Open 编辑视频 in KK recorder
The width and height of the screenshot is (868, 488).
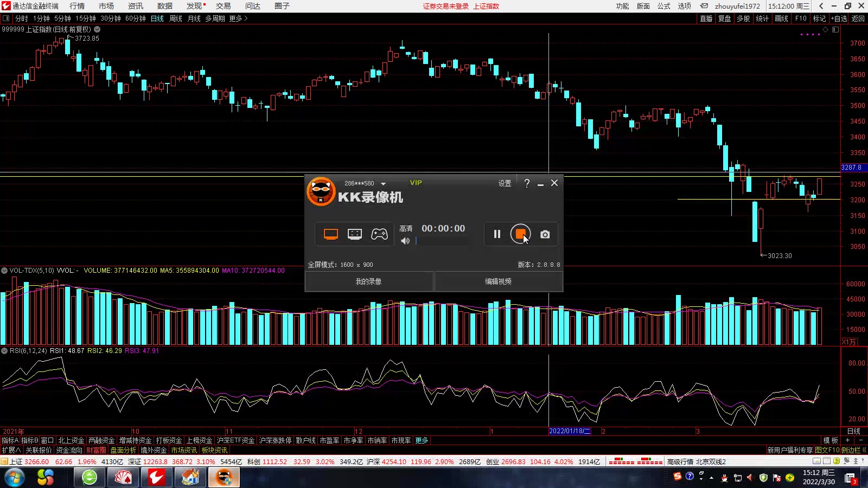[x=498, y=281]
